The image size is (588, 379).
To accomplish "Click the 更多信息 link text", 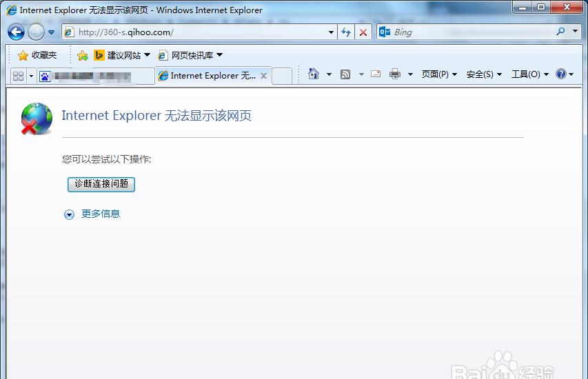I will point(101,214).
